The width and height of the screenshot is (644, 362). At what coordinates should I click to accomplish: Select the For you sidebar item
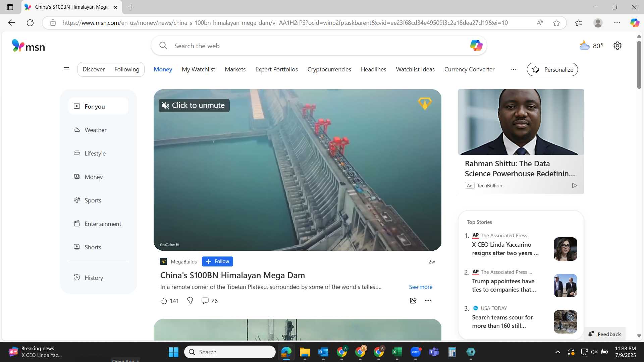click(x=98, y=106)
